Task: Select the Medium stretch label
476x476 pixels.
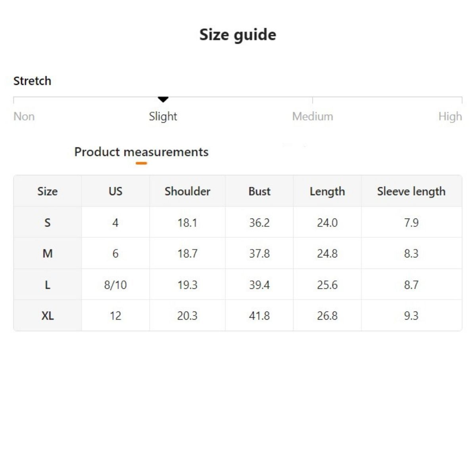Action: [313, 117]
